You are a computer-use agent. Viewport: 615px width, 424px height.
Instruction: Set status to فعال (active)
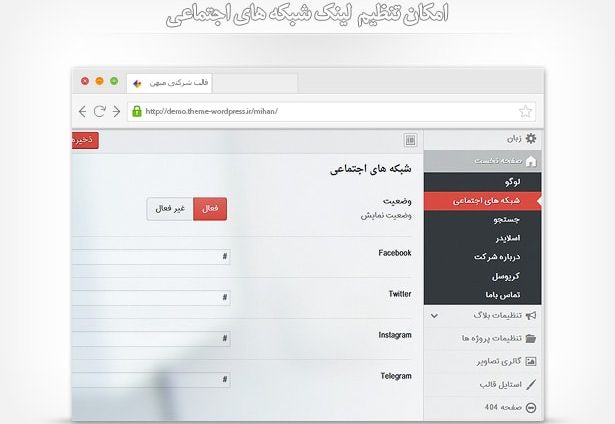click(x=210, y=208)
